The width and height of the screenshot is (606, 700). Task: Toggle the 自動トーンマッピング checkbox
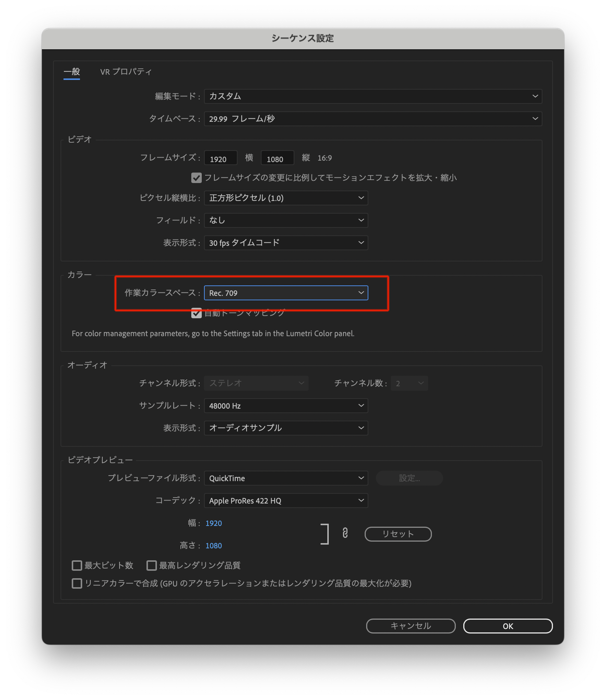coord(197,313)
